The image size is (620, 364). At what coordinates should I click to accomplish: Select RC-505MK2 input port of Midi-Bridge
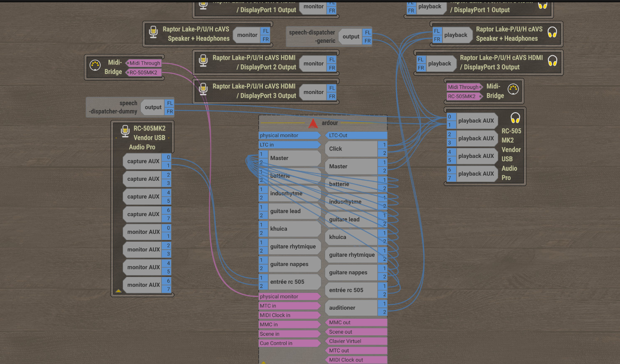[464, 96]
